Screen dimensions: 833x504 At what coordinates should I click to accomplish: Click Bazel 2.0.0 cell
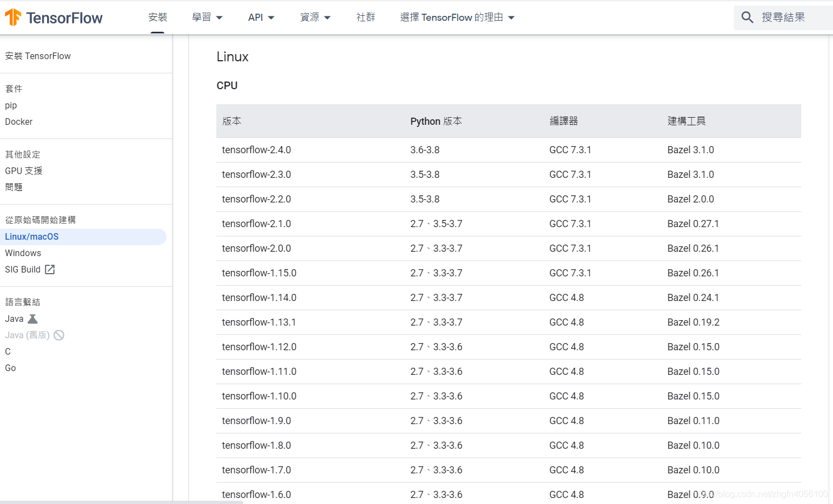691,199
